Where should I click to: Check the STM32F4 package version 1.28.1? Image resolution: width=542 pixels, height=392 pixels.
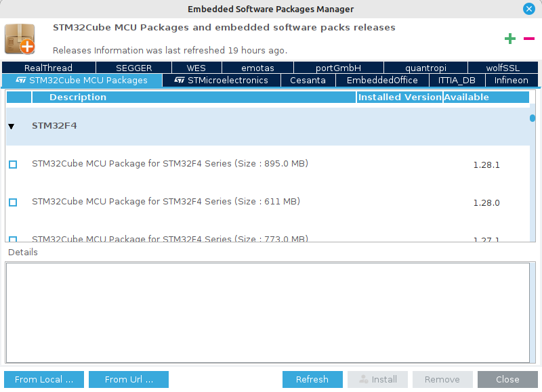[x=13, y=165]
